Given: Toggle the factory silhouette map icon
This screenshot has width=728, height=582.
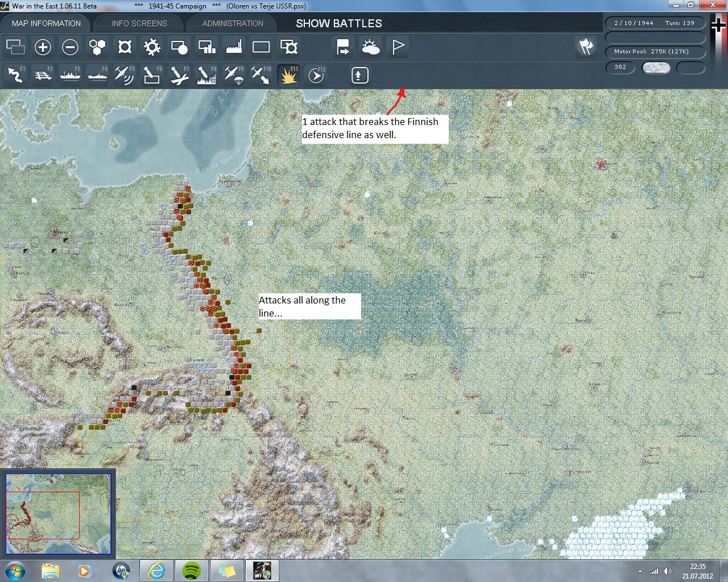Looking at the screenshot, I should pyautogui.click(x=234, y=47).
